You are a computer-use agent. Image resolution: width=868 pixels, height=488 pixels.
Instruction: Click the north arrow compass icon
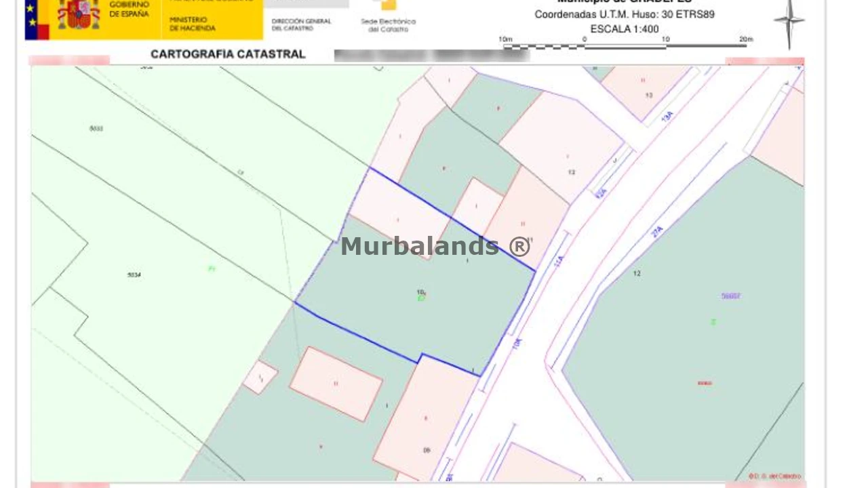click(789, 22)
